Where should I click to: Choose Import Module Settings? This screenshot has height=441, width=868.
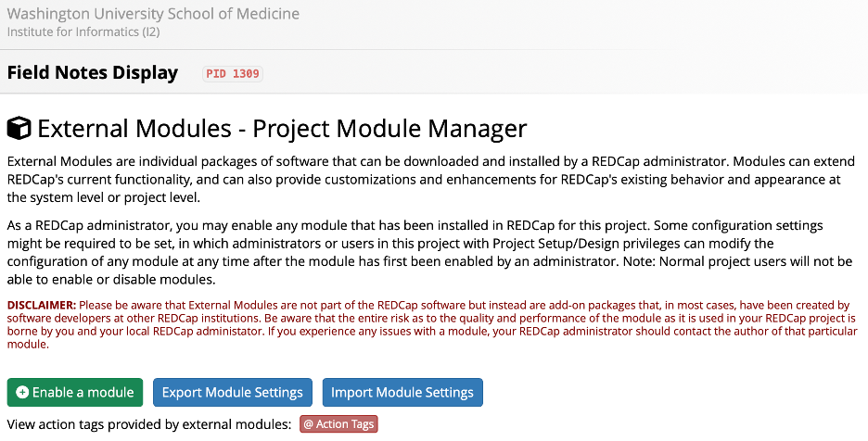pyautogui.click(x=402, y=392)
